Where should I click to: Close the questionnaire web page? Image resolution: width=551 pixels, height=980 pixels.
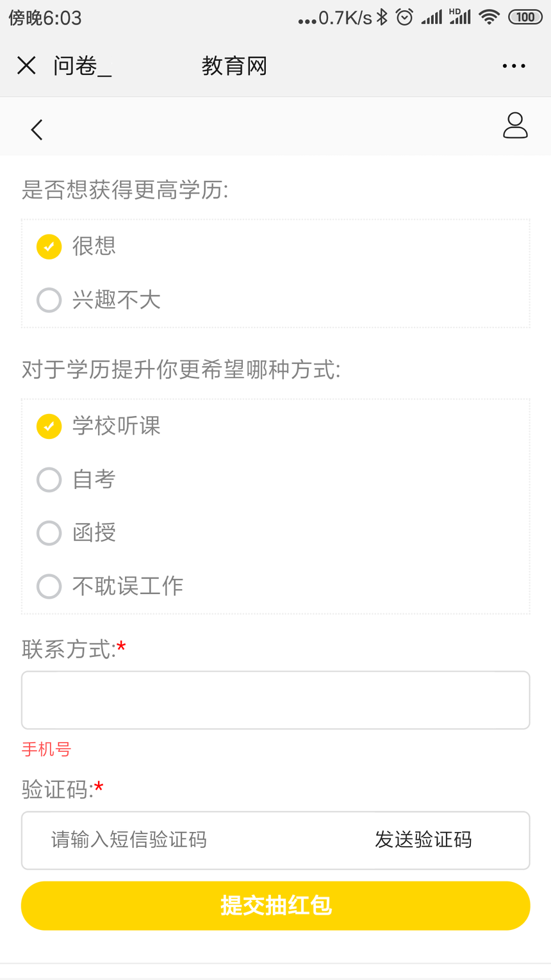tap(26, 65)
